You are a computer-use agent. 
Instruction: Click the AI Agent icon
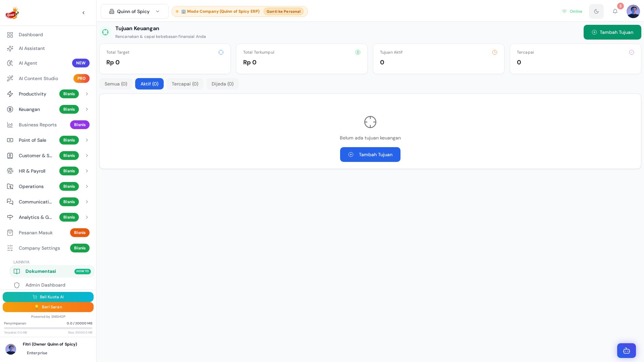[x=10, y=63]
